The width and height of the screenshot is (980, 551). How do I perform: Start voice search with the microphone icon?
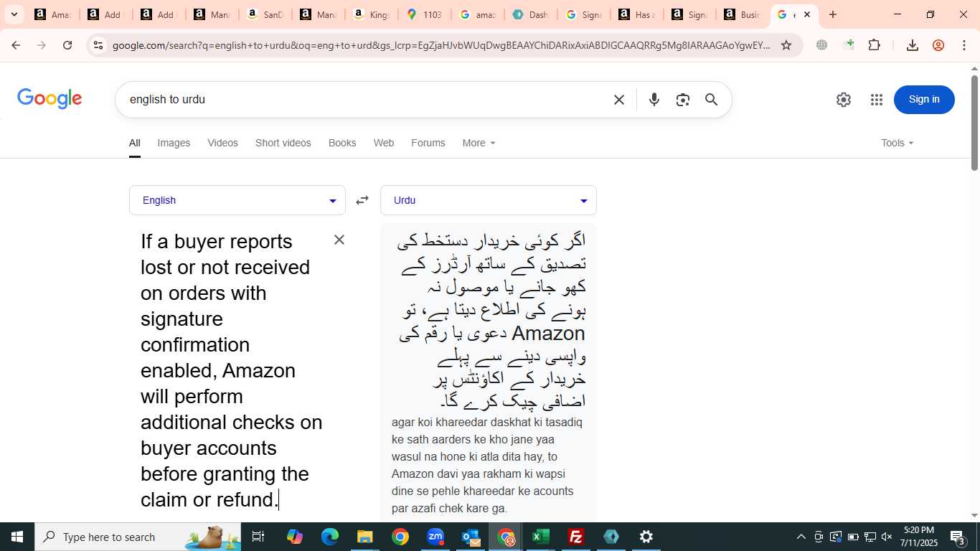click(x=654, y=100)
